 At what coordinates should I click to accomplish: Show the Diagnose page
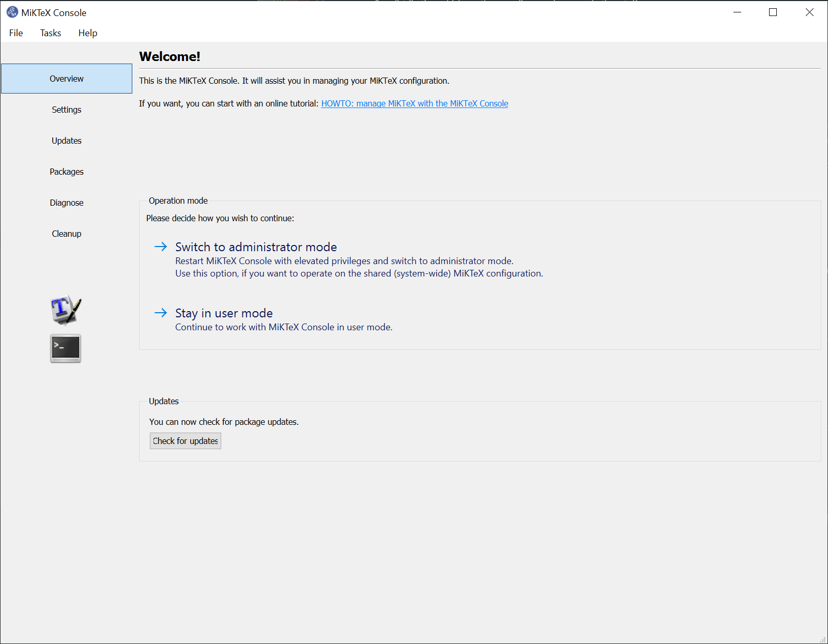67,203
